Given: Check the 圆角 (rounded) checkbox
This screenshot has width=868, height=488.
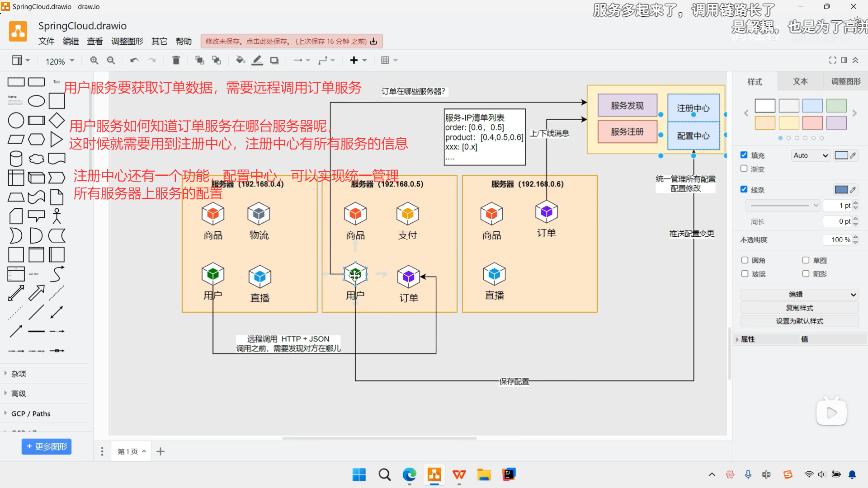Looking at the screenshot, I should [745, 260].
